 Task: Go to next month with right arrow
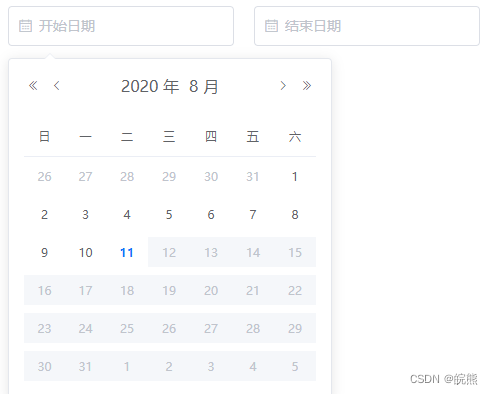point(283,86)
